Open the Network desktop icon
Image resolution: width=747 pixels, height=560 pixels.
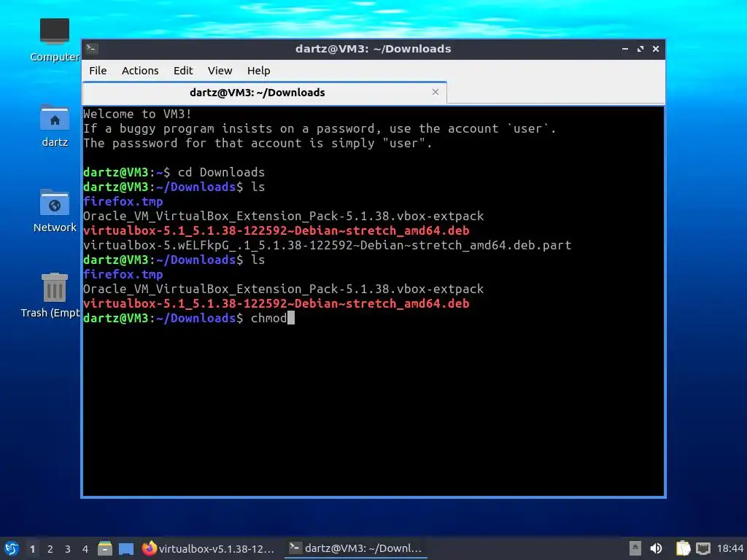54,211
